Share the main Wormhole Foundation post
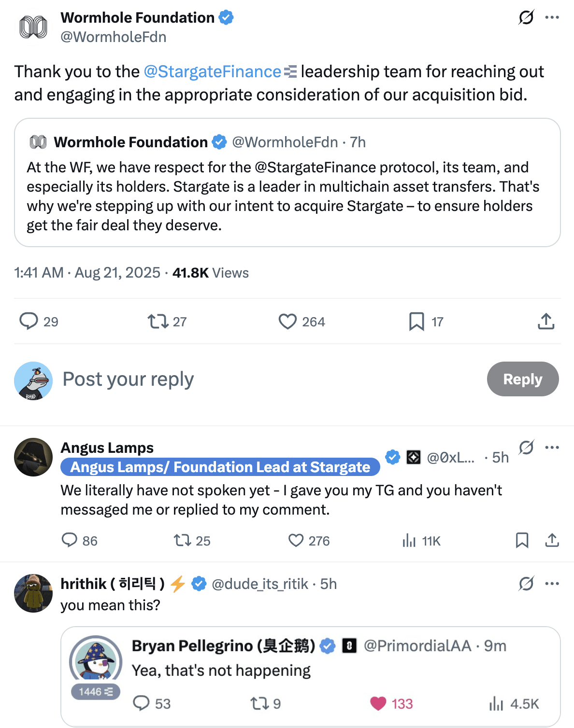This screenshot has width=574, height=728. pos(546,322)
